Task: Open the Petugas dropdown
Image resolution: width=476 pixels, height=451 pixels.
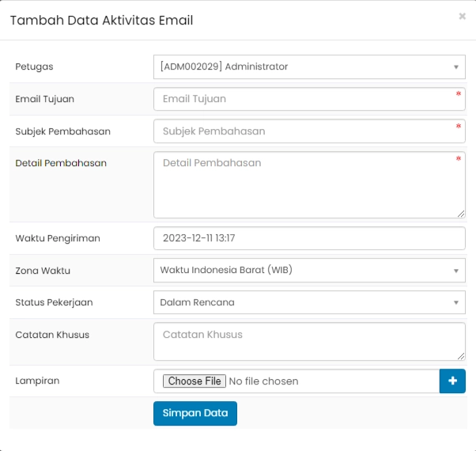Action: (x=309, y=66)
